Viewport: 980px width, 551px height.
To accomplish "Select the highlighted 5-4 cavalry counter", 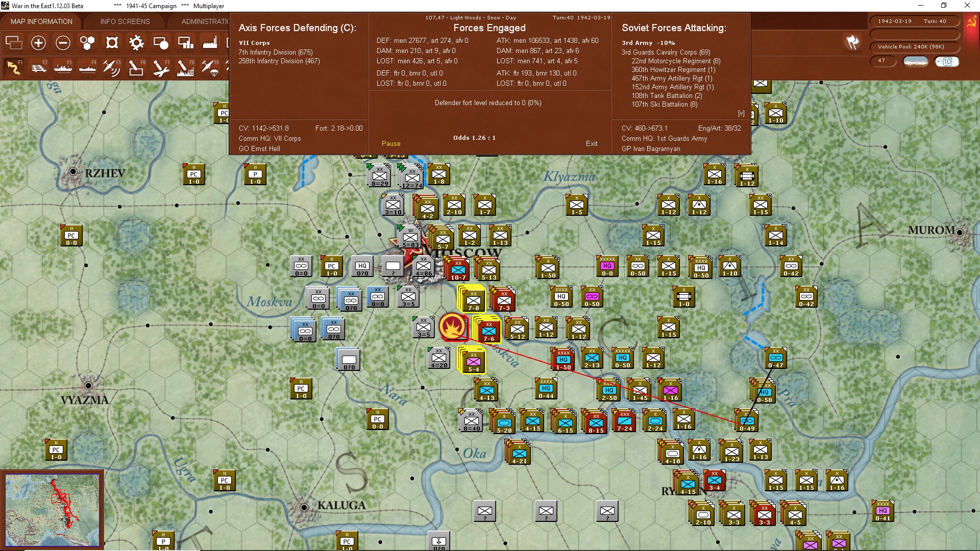I will [473, 361].
